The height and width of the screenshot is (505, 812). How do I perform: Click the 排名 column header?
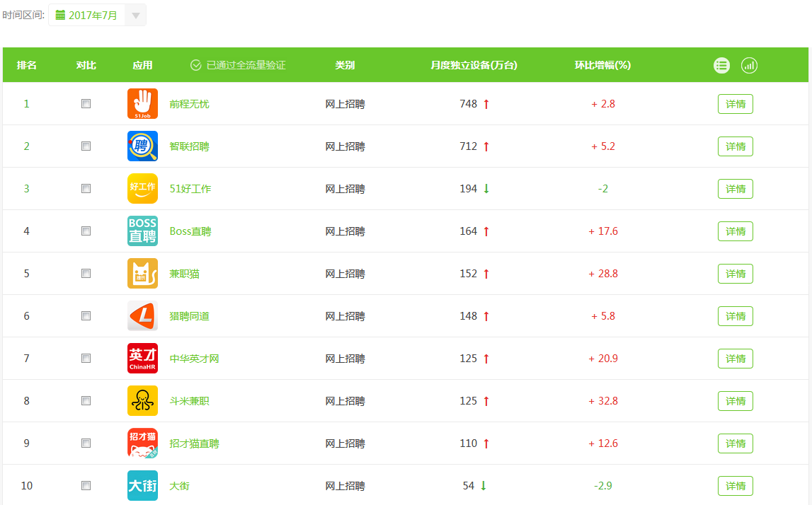pyautogui.click(x=26, y=65)
